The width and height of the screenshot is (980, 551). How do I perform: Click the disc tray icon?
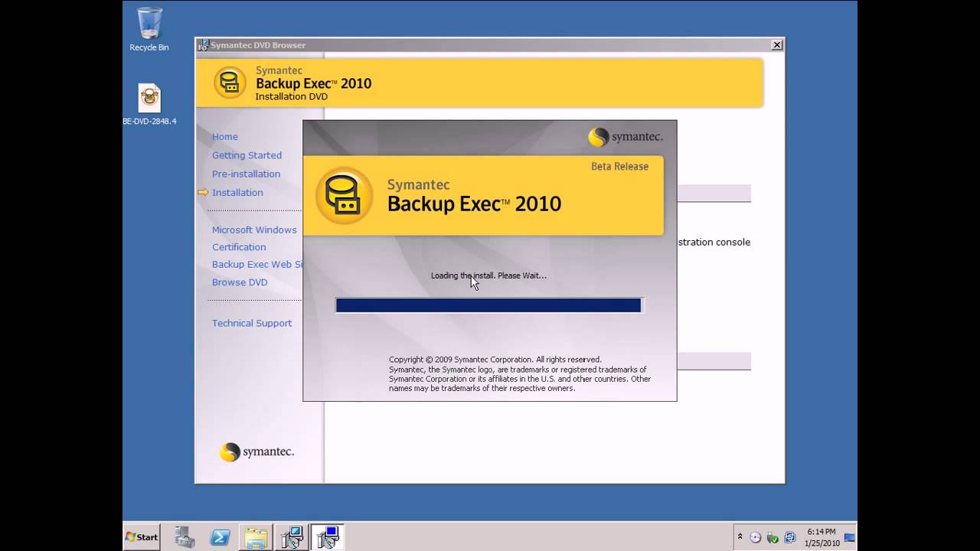(x=756, y=537)
